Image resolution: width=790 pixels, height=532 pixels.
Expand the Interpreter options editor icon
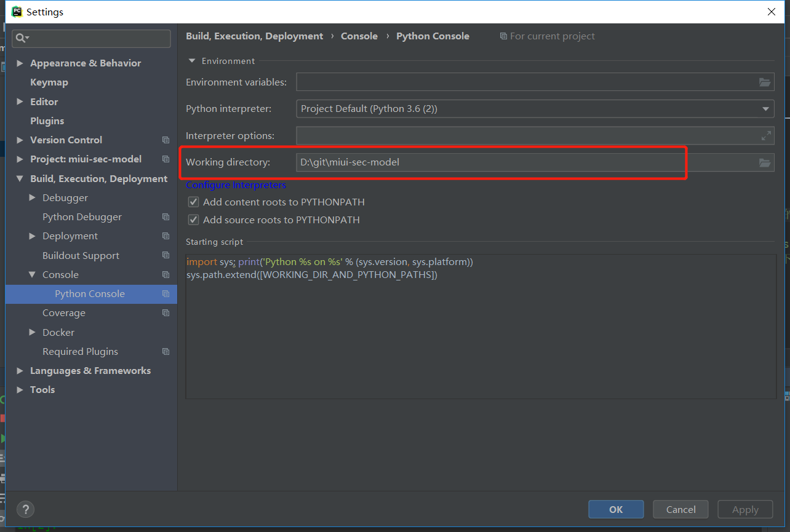[x=766, y=135]
